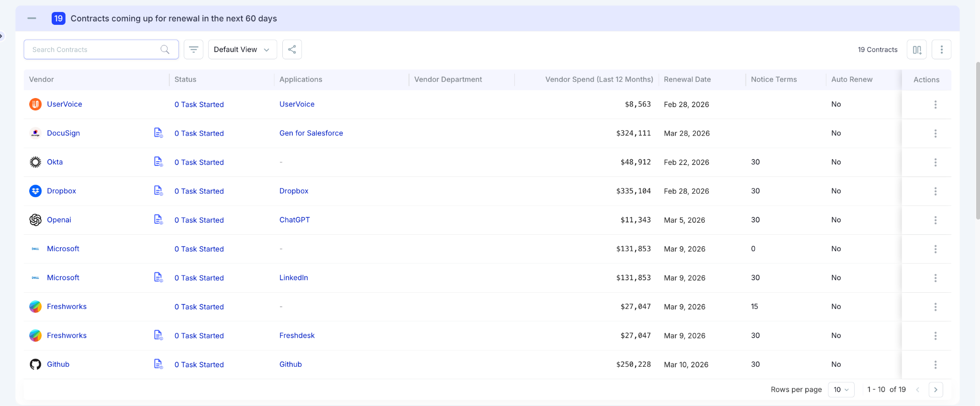Open the filter options icon
This screenshot has width=980, height=406.
(x=193, y=49)
